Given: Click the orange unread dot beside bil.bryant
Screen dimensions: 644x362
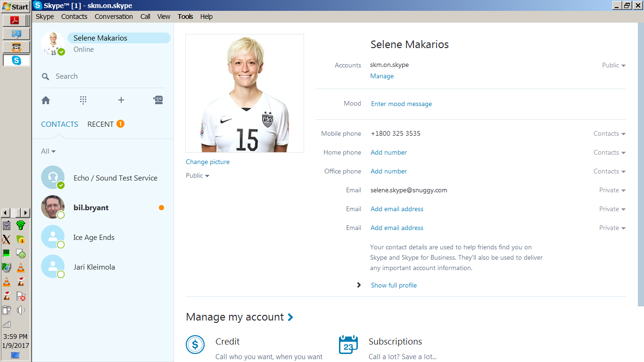Looking at the screenshot, I should (161, 207).
